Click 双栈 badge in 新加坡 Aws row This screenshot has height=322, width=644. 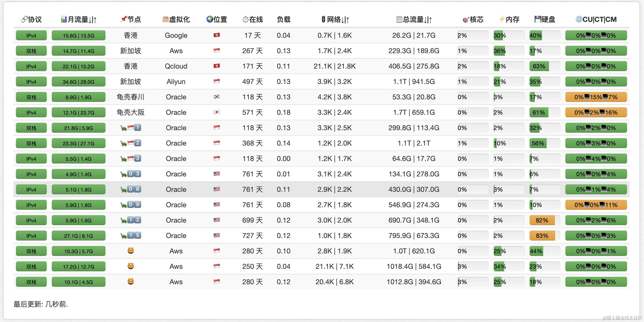click(x=31, y=51)
